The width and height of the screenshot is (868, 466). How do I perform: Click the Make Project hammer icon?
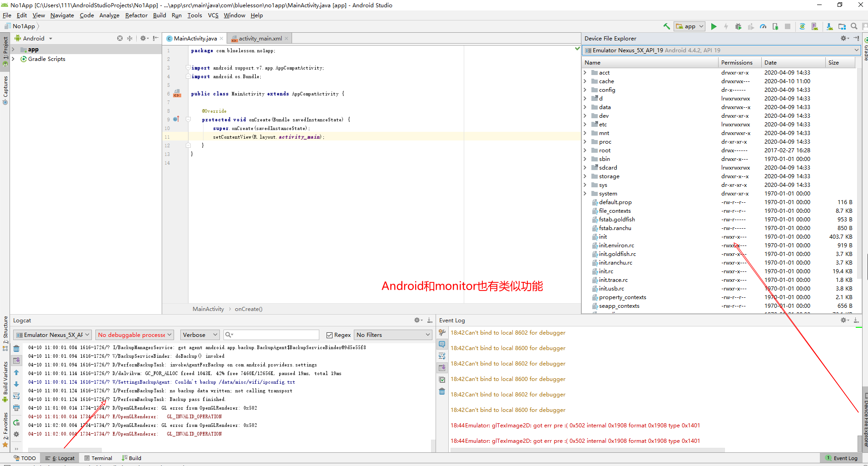(666, 26)
